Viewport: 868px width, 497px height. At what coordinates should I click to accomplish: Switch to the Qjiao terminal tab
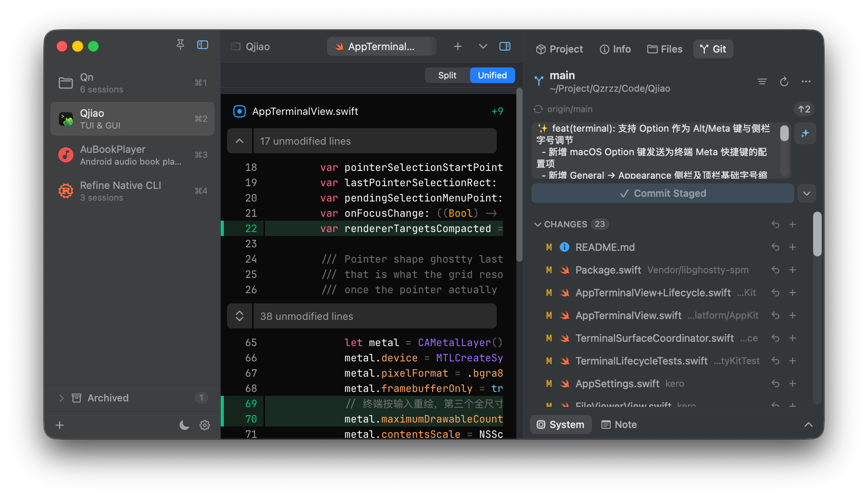tap(251, 47)
